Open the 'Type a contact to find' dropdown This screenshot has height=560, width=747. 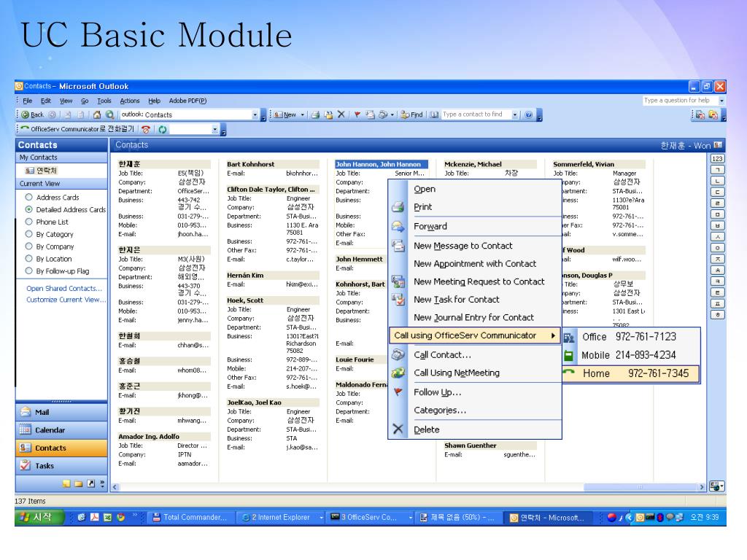click(x=515, y=114)
